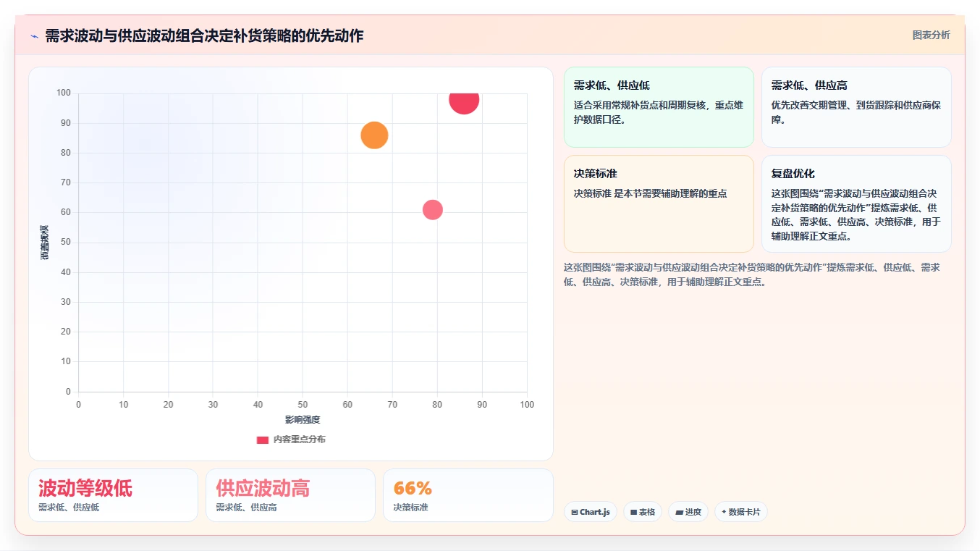
Task: Click the 表格 tag
Action: 643,512
